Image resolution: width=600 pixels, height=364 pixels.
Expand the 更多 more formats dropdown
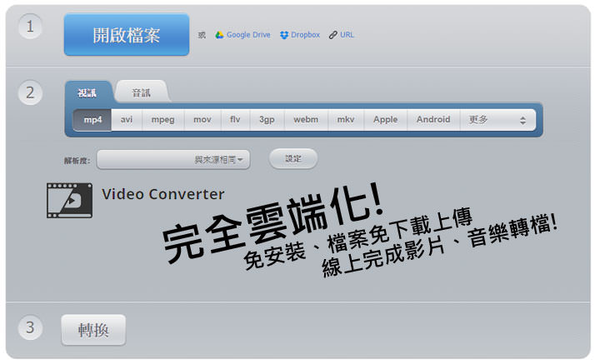click(x=497, y=120)
